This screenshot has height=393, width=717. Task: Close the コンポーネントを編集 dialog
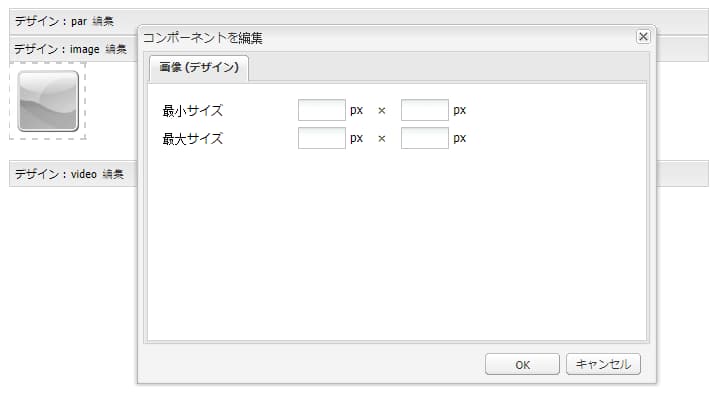pos(643,37)
